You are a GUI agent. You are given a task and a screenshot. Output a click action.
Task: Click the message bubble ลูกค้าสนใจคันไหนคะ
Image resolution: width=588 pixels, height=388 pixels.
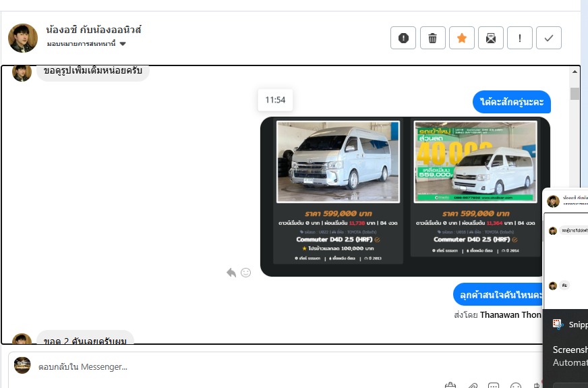[x=498, y=295]
